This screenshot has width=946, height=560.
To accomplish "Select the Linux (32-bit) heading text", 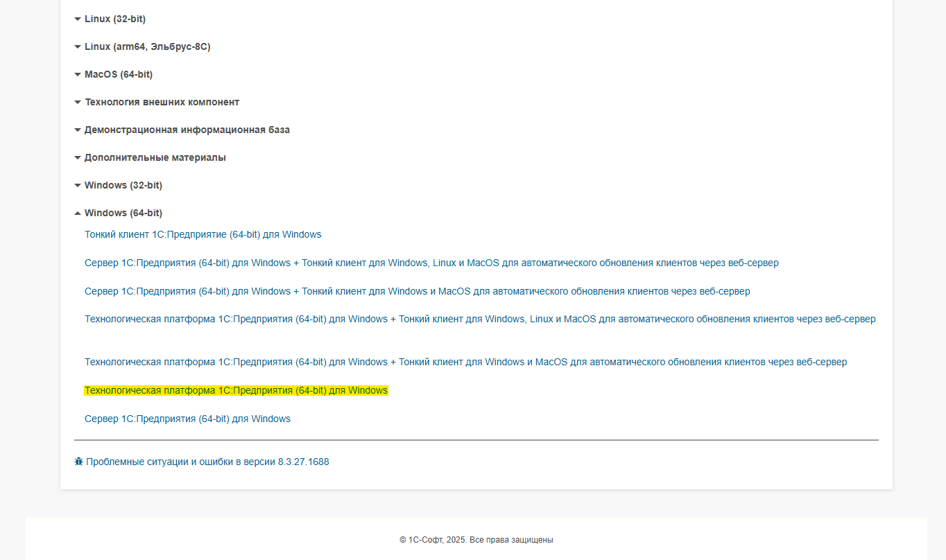I will [114, 19].
